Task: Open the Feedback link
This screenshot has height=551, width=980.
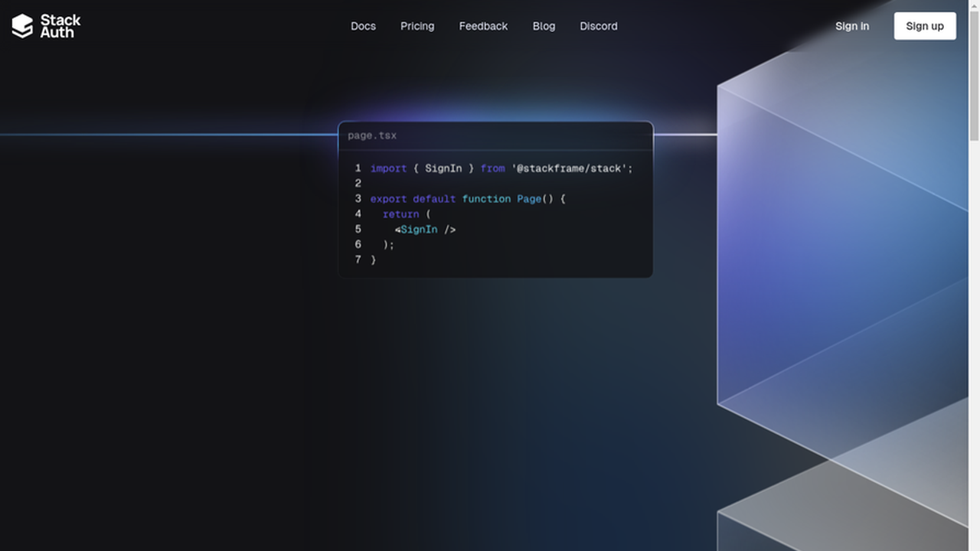Action: (x=483, y=26)
